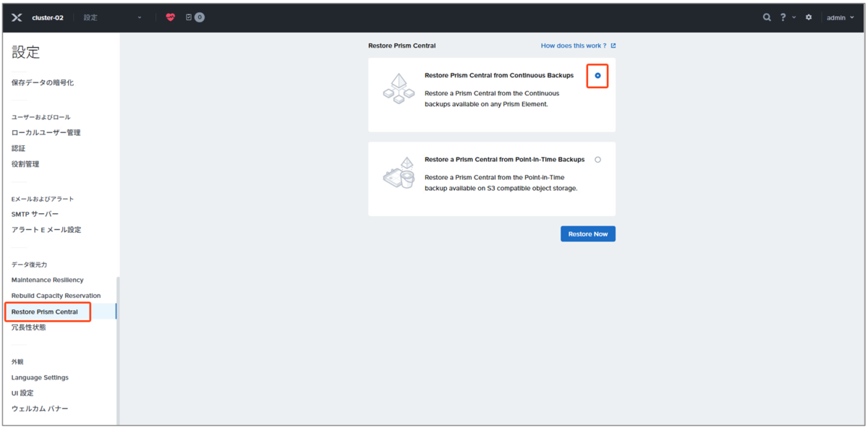Open Maintenance Resiliency settings
This screenshot has width=868, height=428.
point(48,280)
